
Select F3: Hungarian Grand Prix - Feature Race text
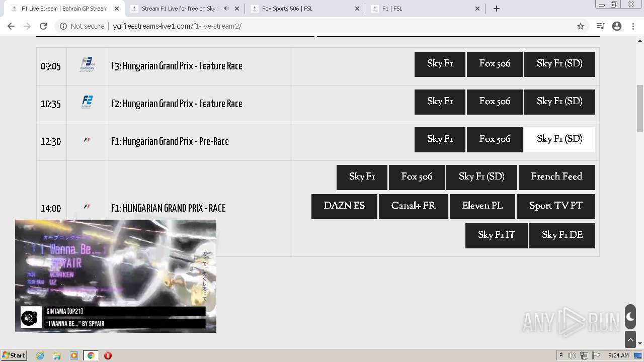[177, 66]
